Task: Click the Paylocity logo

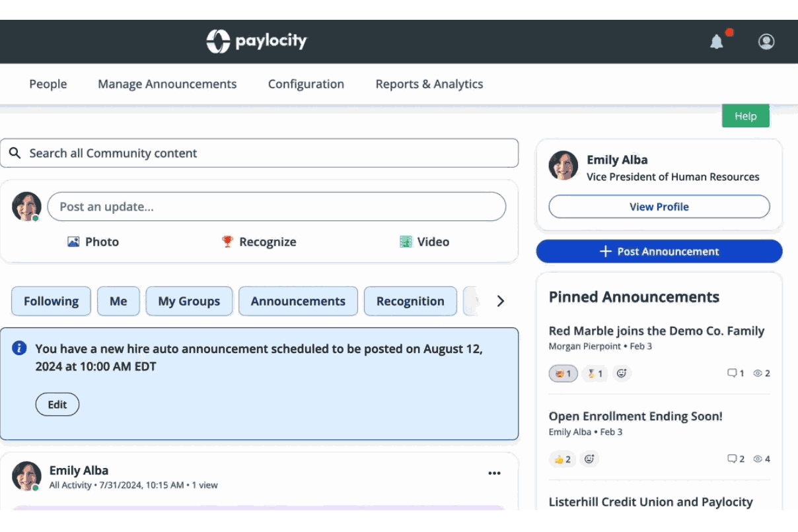Action: coord(256,42)
